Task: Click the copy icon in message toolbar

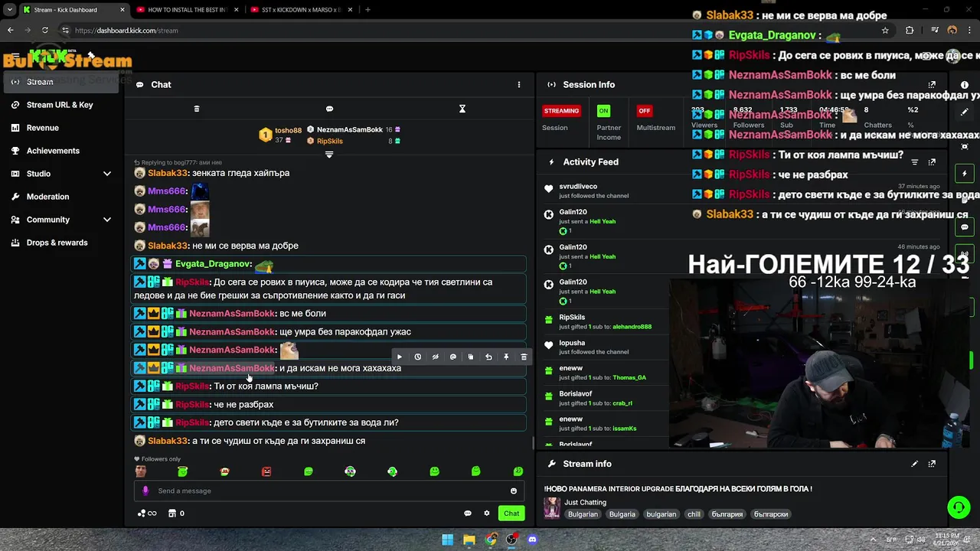Action: coord(470,357)
